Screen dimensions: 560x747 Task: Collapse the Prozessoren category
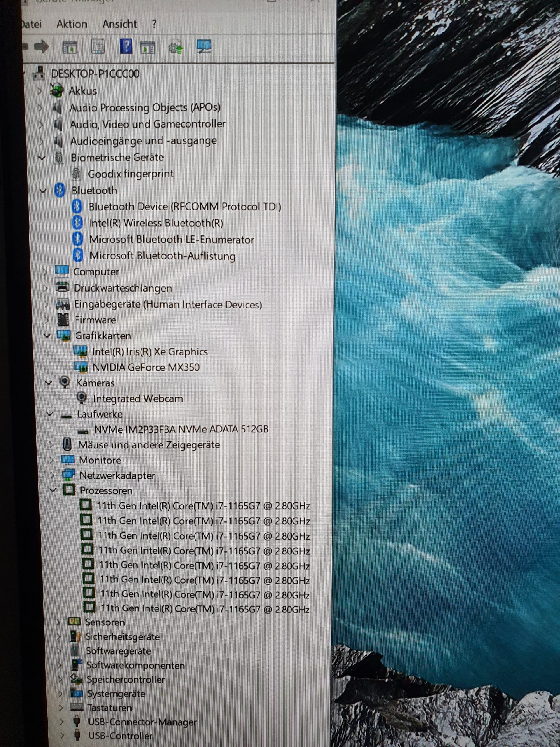[53, 490]
